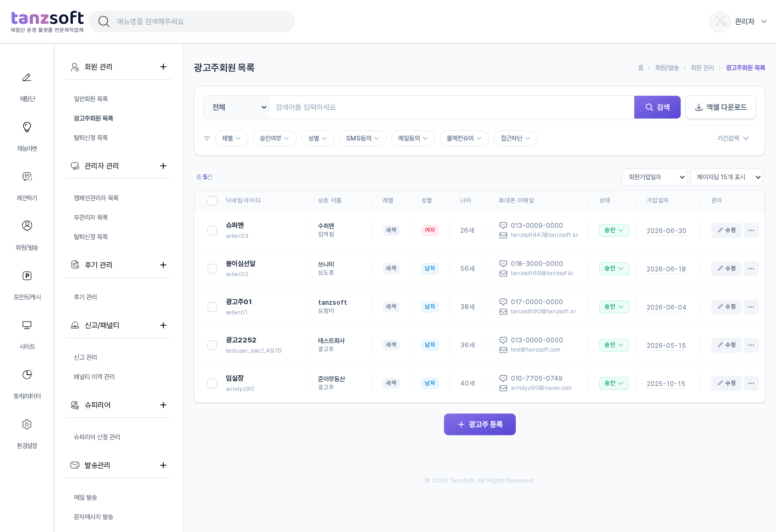The image size is (776, 532).
Task: Click the 회원/발송 breadcrumb link
Action: pyautogui.click(x=667, y=68)
